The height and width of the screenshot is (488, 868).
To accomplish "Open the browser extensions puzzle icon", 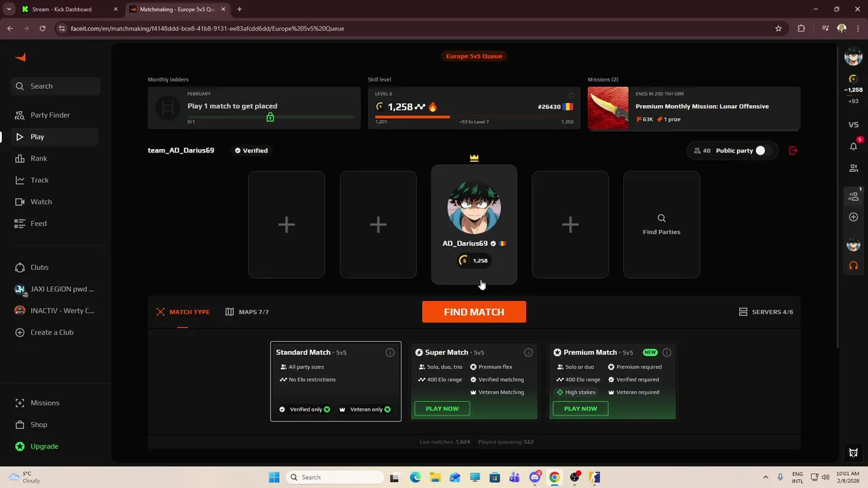I will point(802,28).
